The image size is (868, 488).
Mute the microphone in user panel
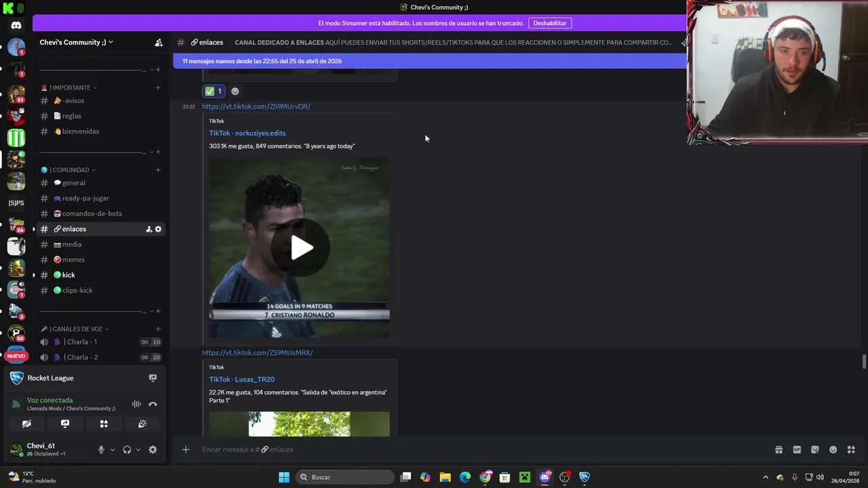(101, 449)
